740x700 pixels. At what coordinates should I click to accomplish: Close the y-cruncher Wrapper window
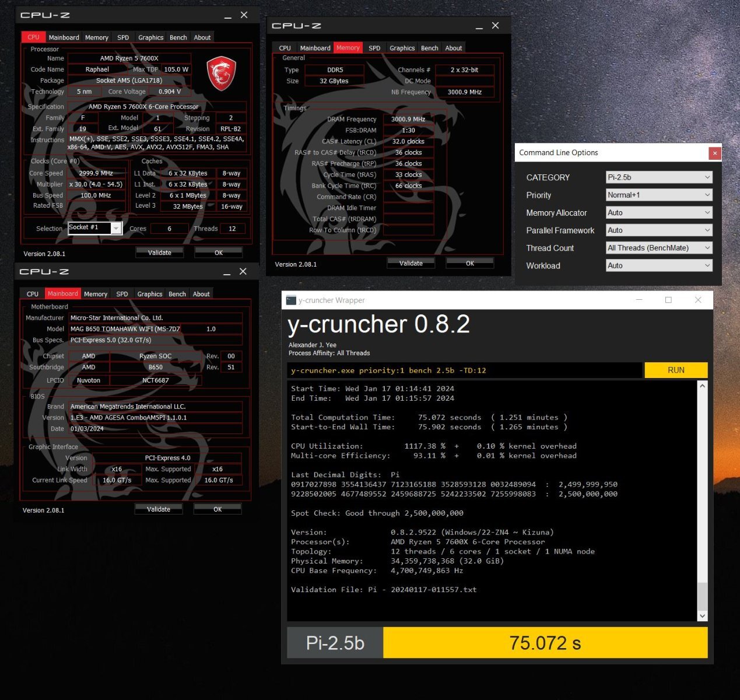click(698, 300)
